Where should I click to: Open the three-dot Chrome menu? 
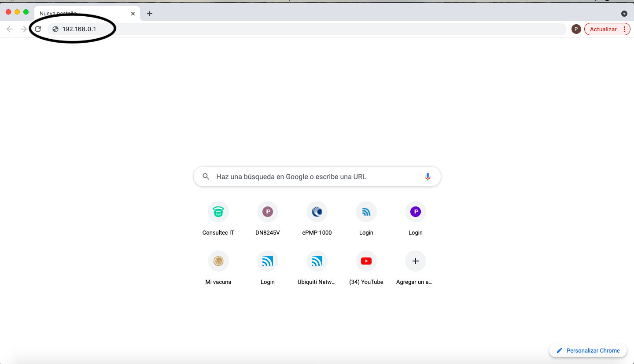(624, 29)
